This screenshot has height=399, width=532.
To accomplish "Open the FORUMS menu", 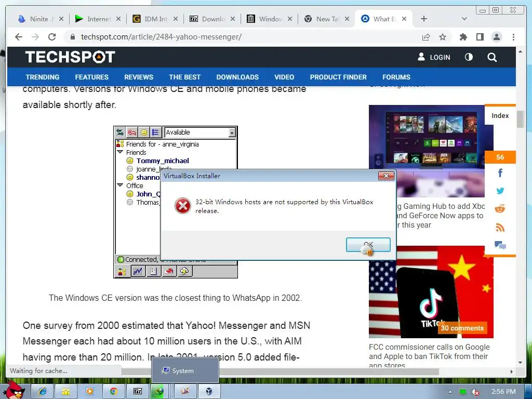I will click(396, 77).
